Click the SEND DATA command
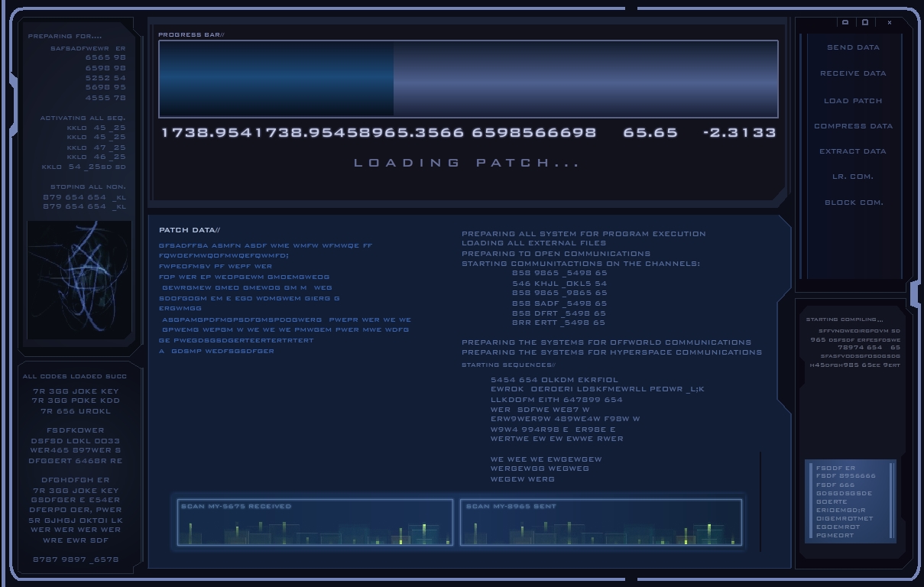This screenshot has height=587, width=924. (853, 47)
